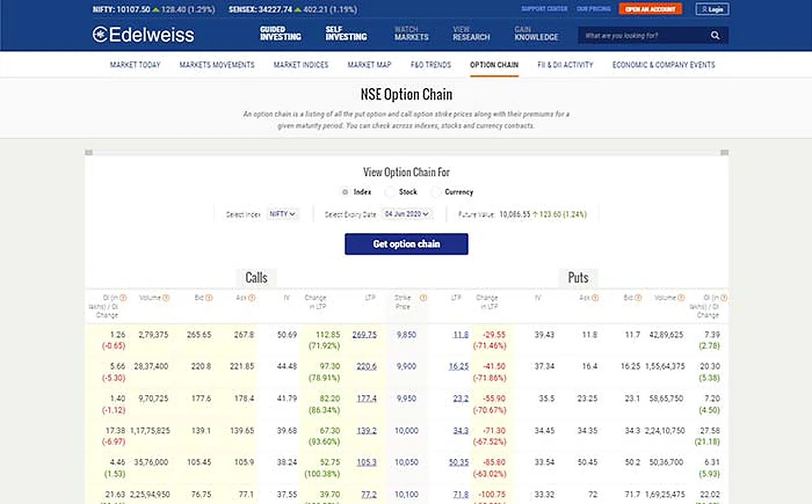Switch to Market Today tab

[x=135, y=65]
